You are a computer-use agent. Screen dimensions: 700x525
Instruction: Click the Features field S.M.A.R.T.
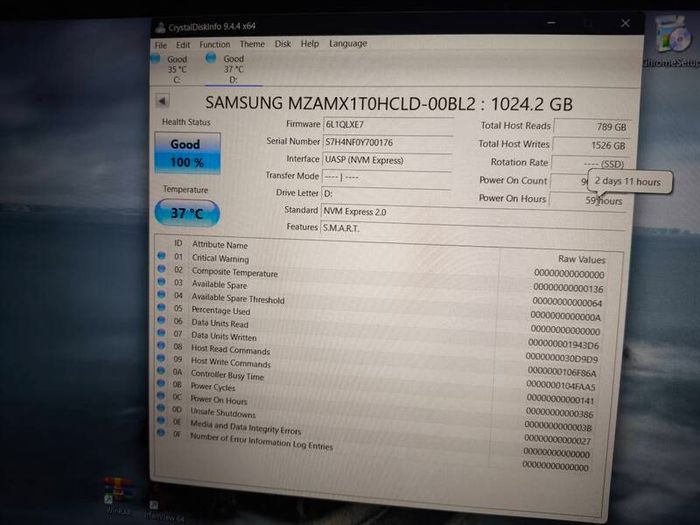pyautogui.click(x=472, y=229)
